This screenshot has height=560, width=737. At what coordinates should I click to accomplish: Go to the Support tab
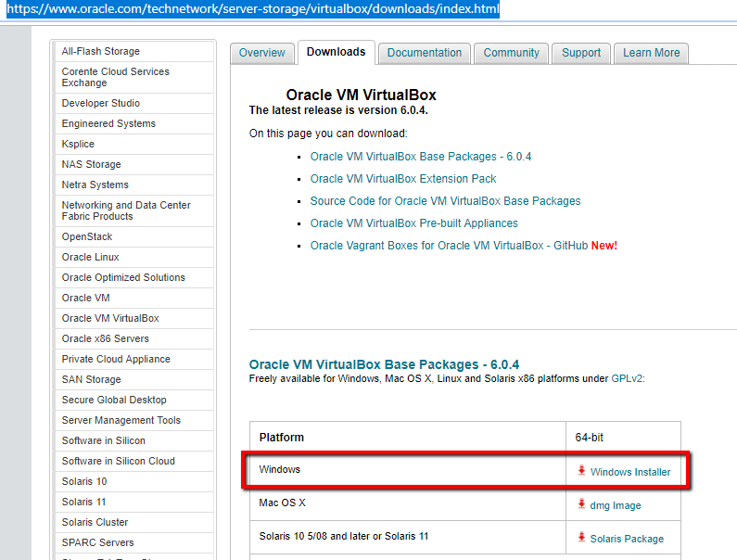581,53
